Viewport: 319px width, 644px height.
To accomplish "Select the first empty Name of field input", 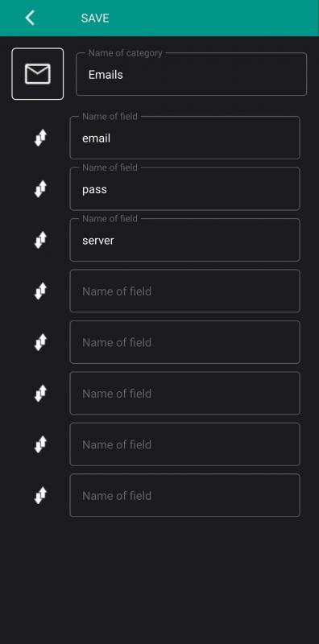I will pos(184,291).
